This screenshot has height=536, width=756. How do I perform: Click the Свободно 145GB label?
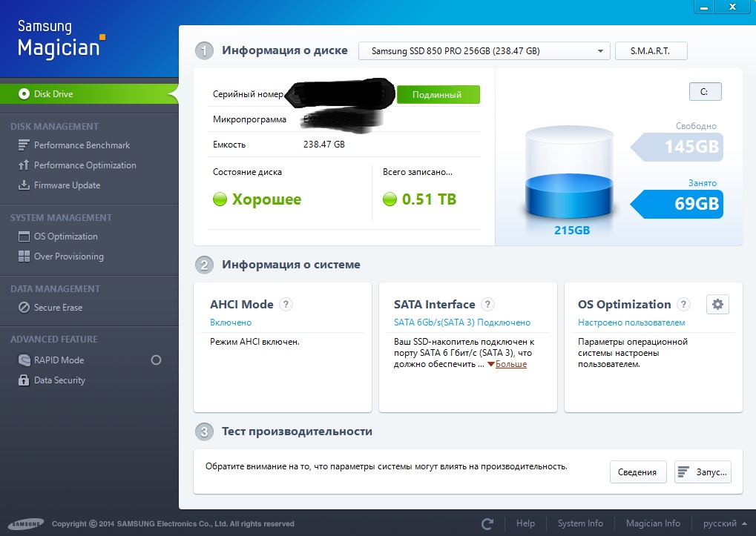[677, 146]
